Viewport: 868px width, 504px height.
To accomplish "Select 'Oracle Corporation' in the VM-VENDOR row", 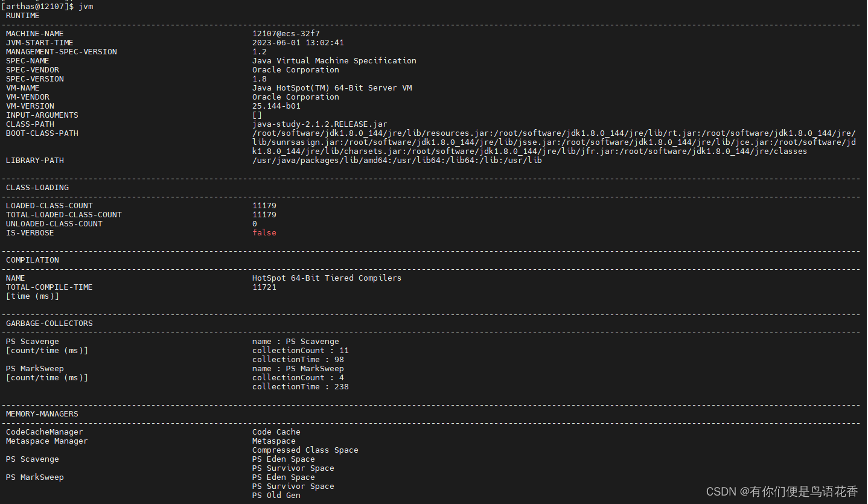I will tap(296, 97).
